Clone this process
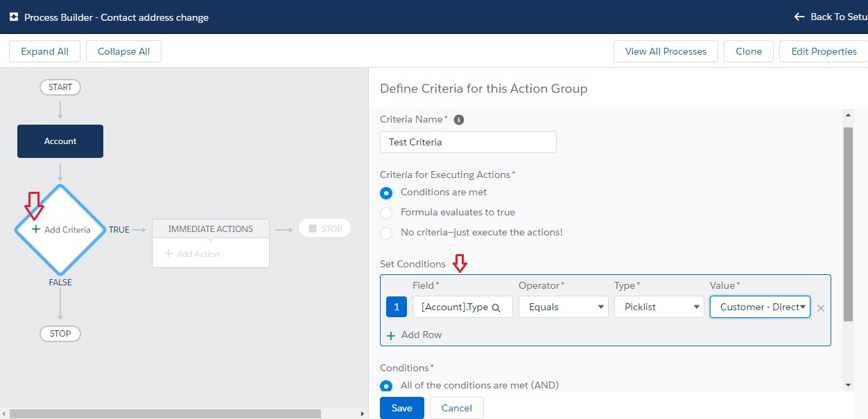868x419 pixels. [748, 51]
